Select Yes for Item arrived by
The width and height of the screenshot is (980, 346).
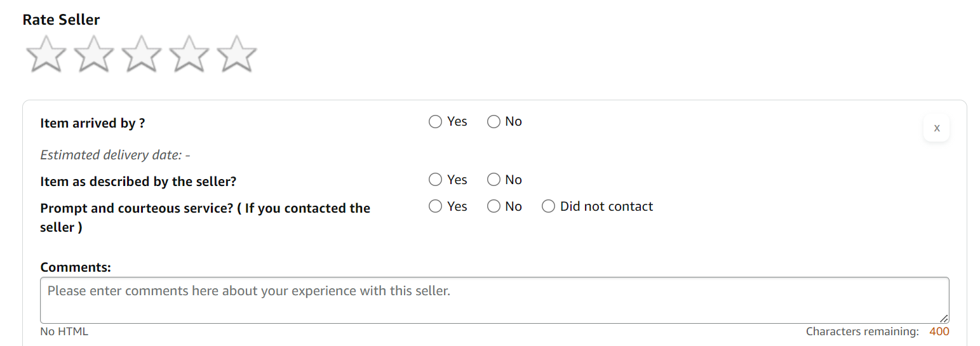click(436, 122)
